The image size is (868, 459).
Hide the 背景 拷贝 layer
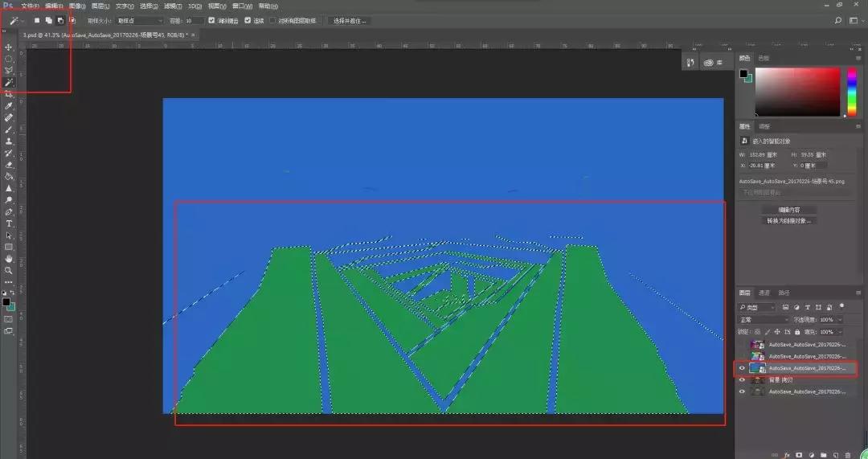741,379
